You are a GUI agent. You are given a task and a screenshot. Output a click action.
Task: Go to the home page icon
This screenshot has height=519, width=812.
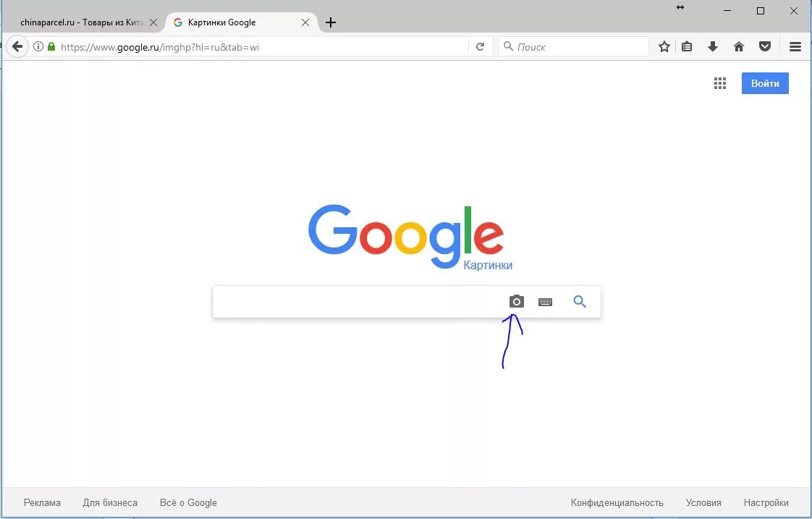(x=739, y=46)
